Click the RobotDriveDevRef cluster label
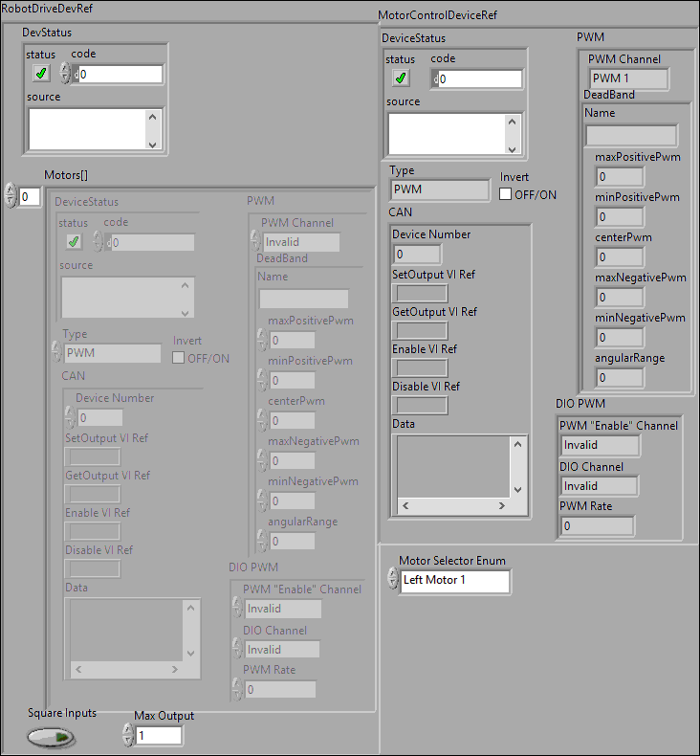 click(47, 9)
